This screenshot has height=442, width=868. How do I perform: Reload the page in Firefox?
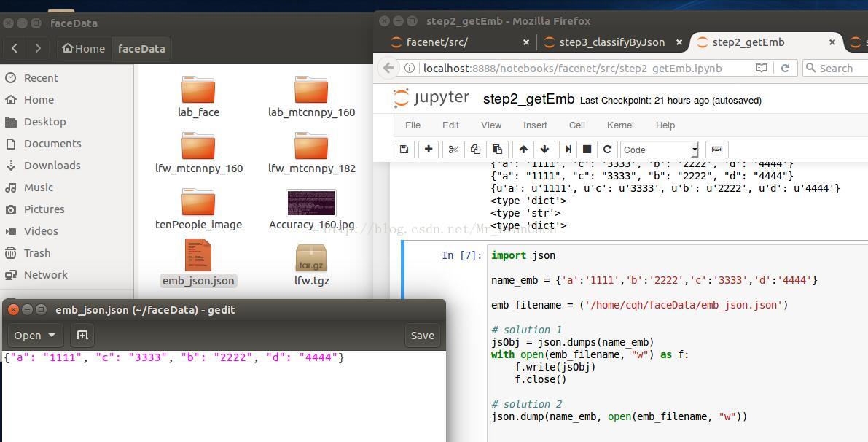(x=785, y=68)
